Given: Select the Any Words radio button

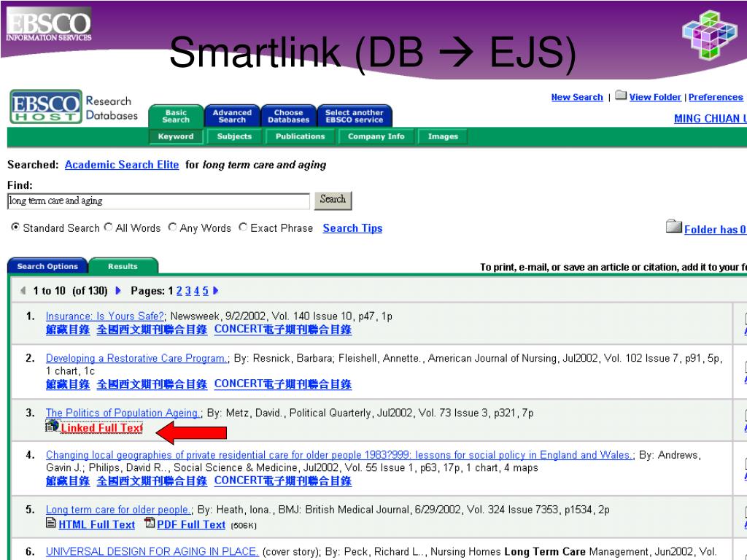Looking at the screenshot, I should 172,227.
